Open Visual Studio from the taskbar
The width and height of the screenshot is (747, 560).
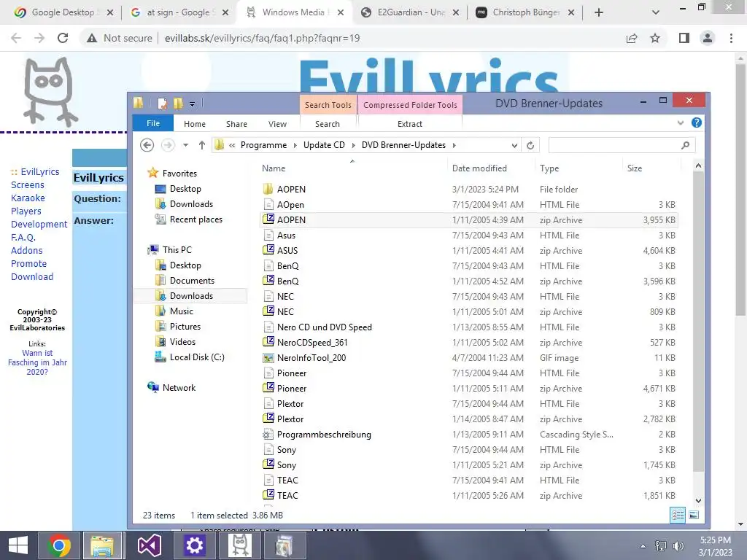pos(149,545)
